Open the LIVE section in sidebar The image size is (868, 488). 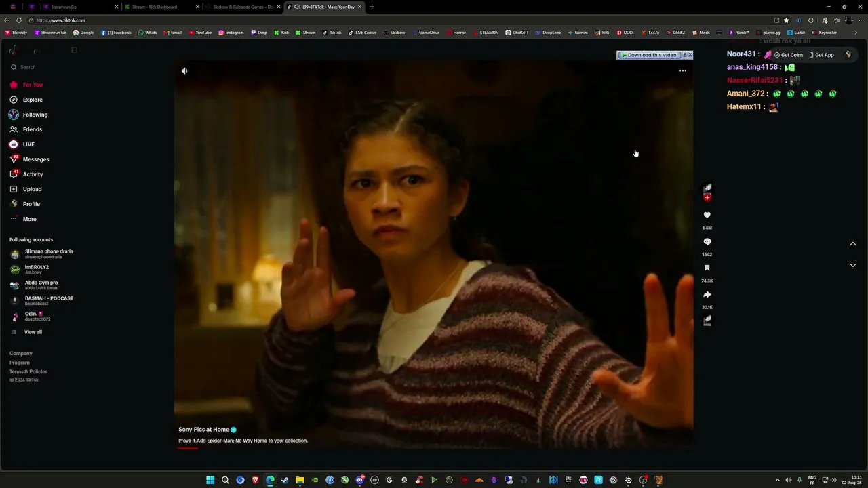(x=22, y=144)
